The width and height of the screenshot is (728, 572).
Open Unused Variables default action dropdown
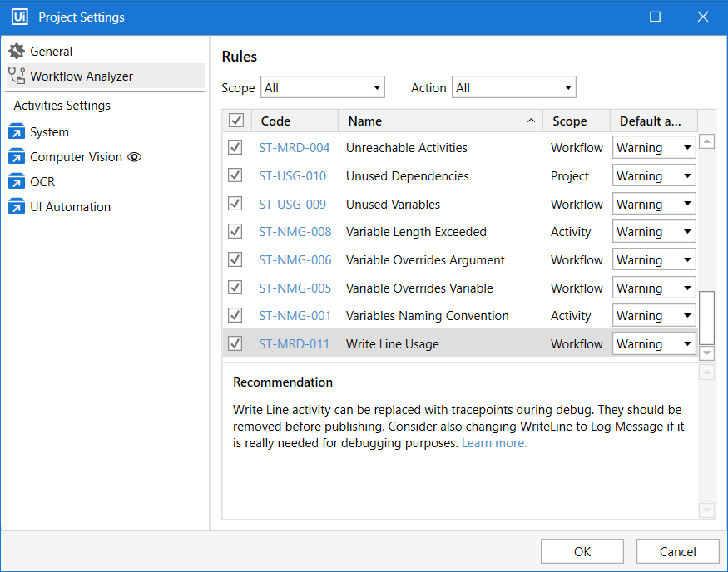tap(654, 205)
